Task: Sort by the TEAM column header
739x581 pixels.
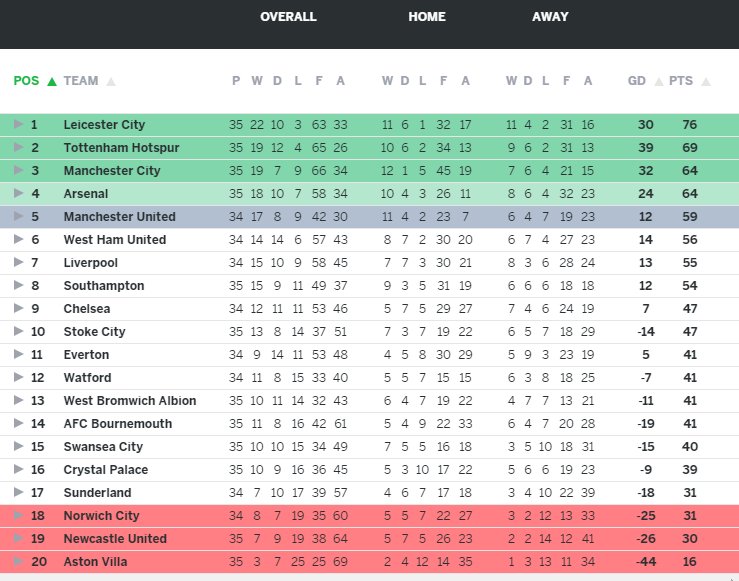Action: click(x=81, y=82)
